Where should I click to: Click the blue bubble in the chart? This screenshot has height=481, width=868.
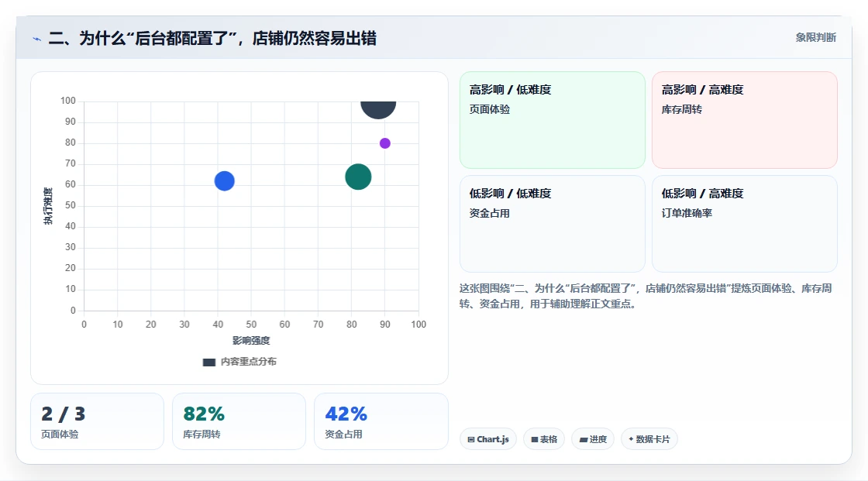[224, 181]
